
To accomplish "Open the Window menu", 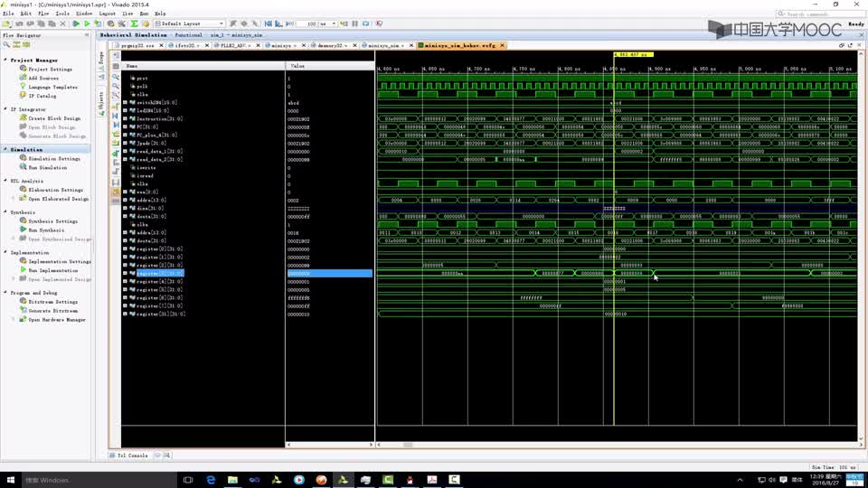I will pyautogui.click(x=84, y=14).
